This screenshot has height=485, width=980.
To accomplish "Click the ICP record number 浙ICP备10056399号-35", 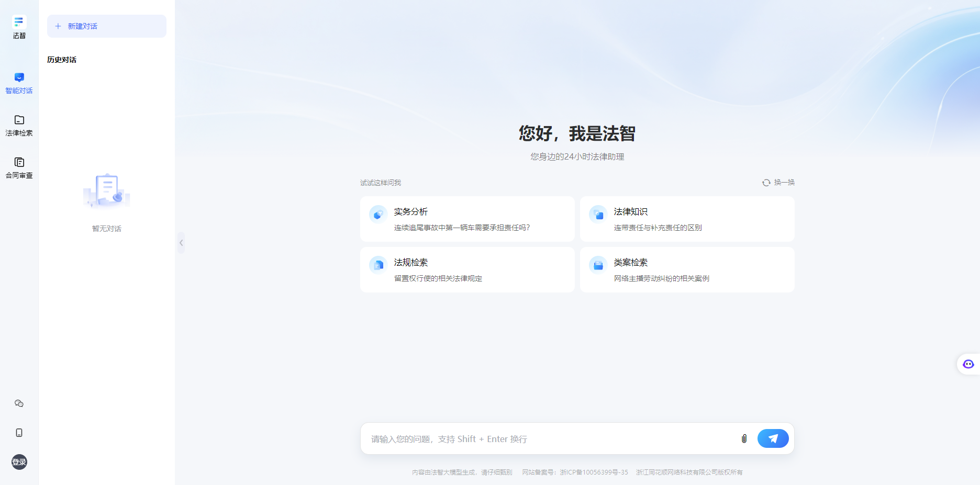I will pyautogui.click(x=594, y=472).
